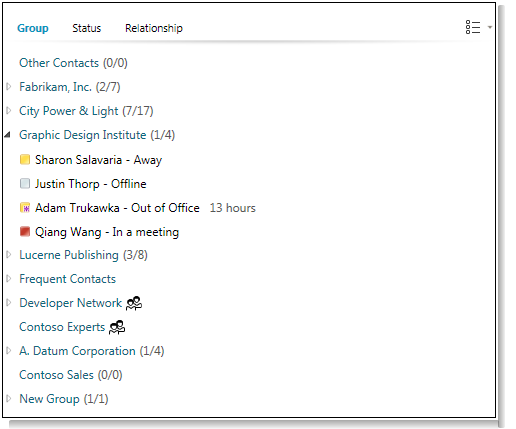Select the A. Datum Corporation (1/4) group

pyautogui.click(x=92, y=351)
